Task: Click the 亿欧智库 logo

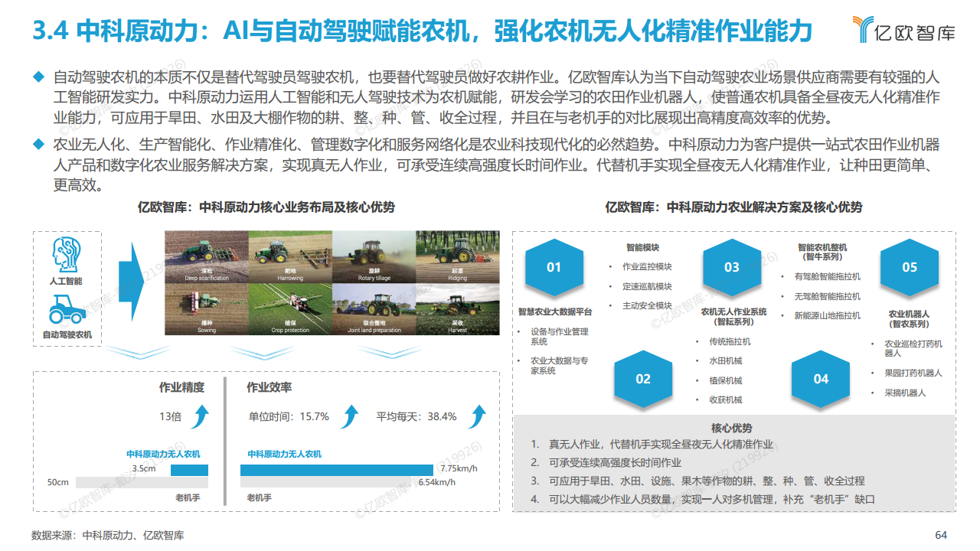Action: 903,30
